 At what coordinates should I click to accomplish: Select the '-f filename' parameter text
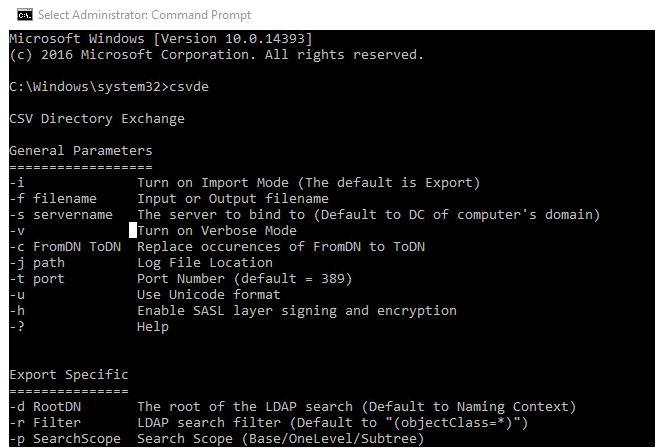pos(53,198)
